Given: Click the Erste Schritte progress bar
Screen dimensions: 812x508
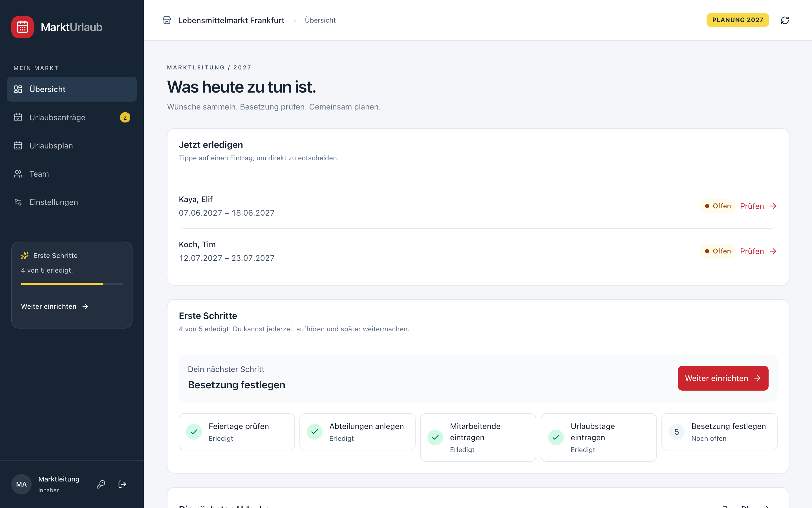Looking at the screenshot, I should point(72,284).
